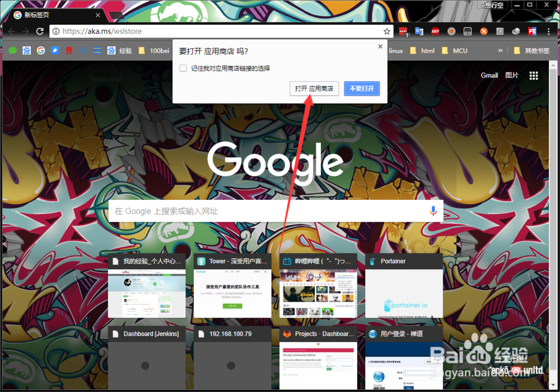Image resolution: width=560 pixels, height=392 pixels.
Task: Open the Google Translate extension
Action: pyautogui.click(x=419, y=31)
